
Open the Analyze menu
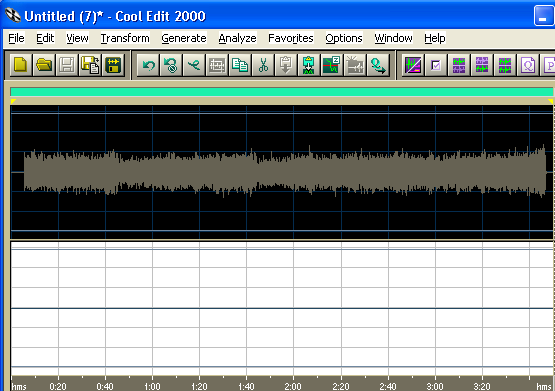click(237, 38)
